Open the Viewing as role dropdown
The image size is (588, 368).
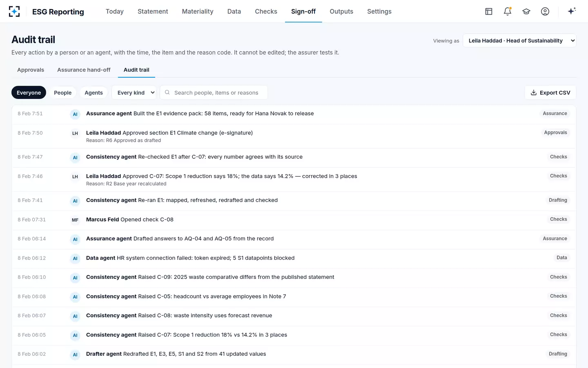(519, 40)
